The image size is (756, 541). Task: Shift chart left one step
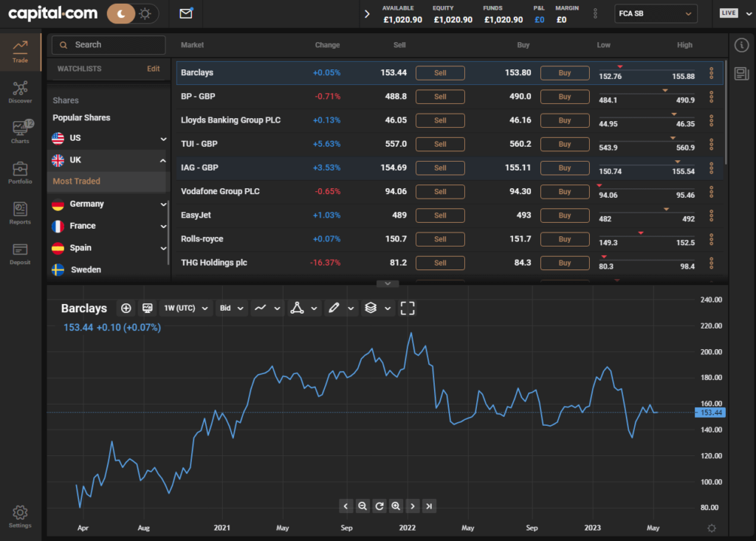tap(346, 506)
